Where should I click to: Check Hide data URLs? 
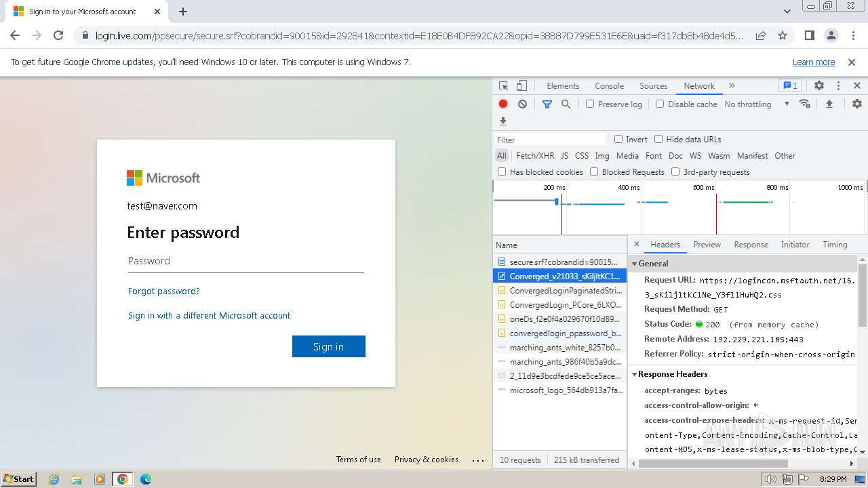coord(658,139)
